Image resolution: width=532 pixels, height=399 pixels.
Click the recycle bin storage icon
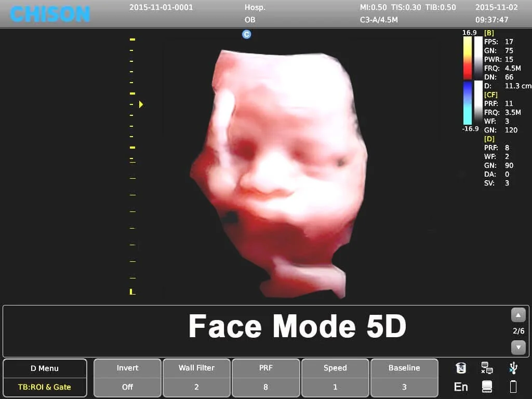pos(461,368)
